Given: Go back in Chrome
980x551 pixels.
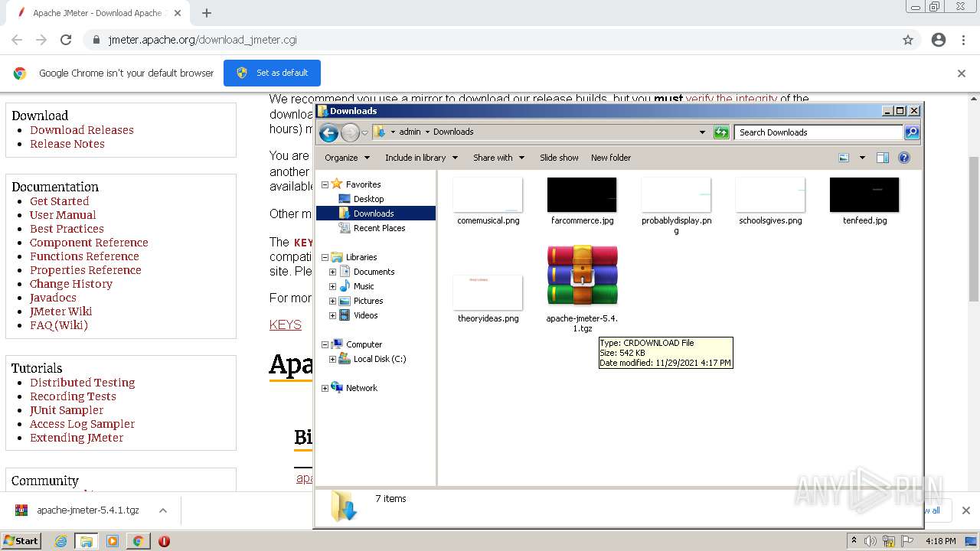Looking at the screenshot, I should 17,40.
